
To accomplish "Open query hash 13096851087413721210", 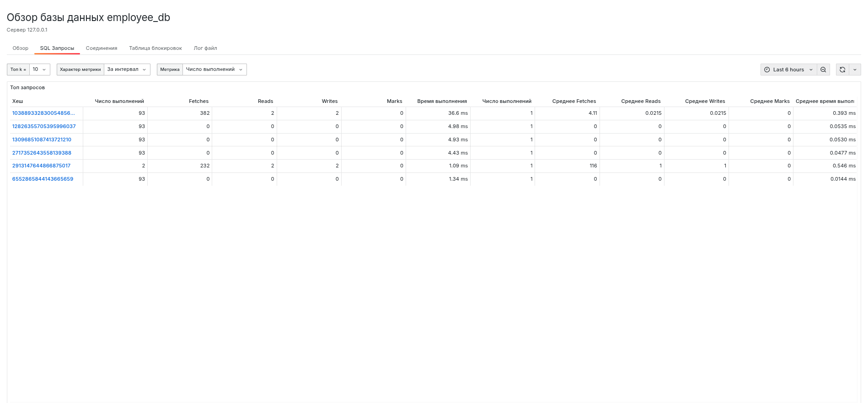I will (42, 140).
